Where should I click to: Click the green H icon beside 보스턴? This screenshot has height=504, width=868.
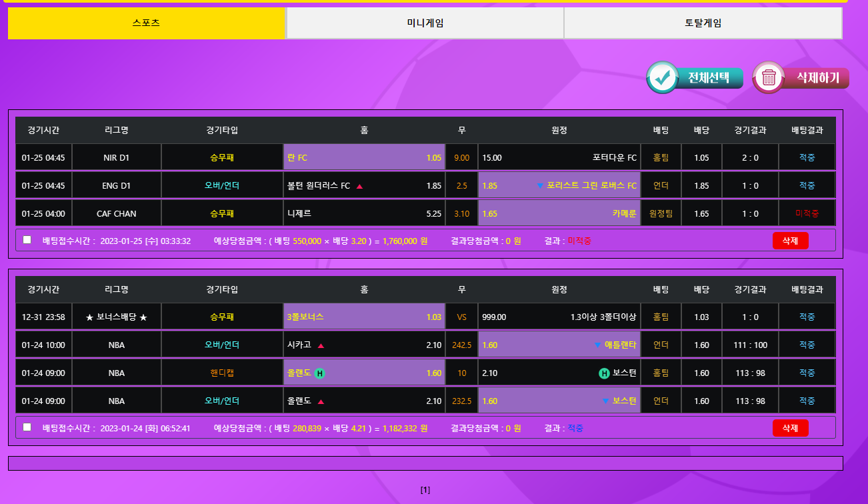tap(604, 373)
